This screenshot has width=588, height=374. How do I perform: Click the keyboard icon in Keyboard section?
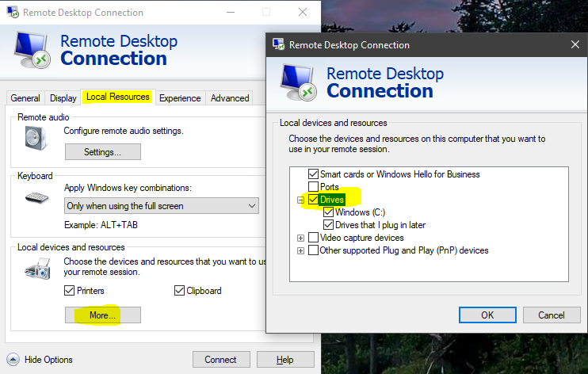coord(36,197)
